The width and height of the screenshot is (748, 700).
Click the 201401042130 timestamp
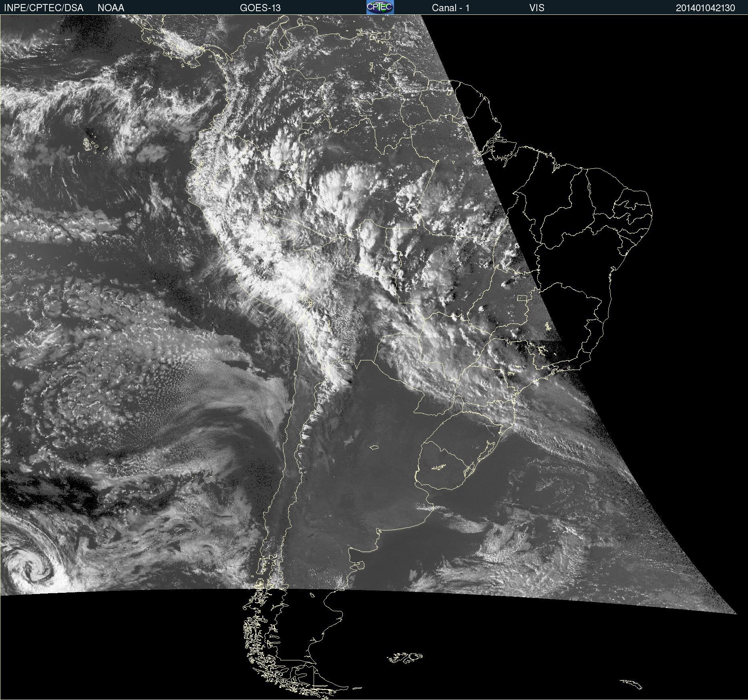click(x=706, y=8)
